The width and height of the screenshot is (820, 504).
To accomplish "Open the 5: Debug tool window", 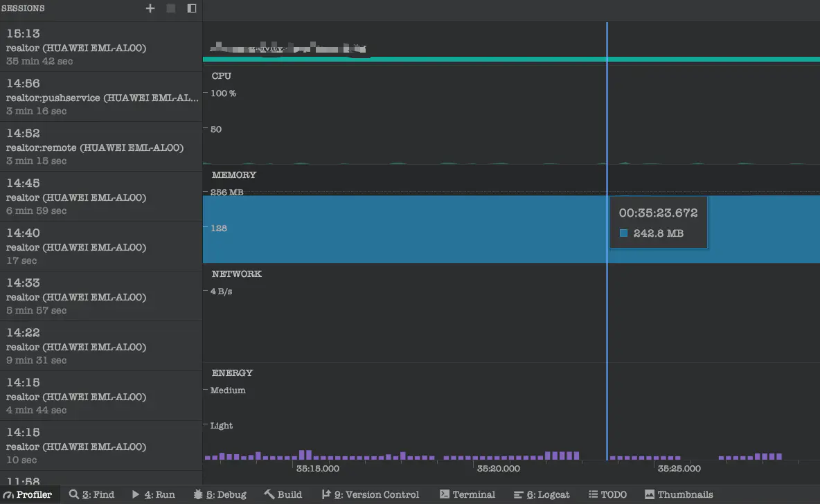I will 220,494.
